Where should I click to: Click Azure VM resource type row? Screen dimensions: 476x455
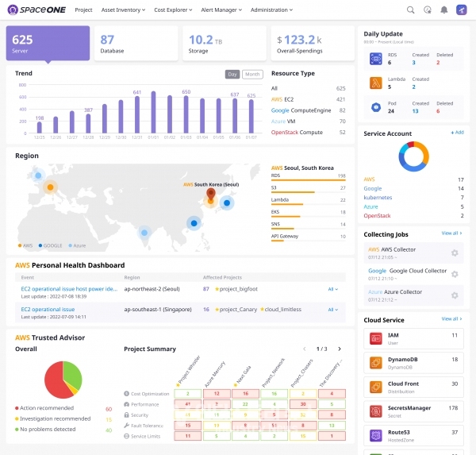pos(308,121)
